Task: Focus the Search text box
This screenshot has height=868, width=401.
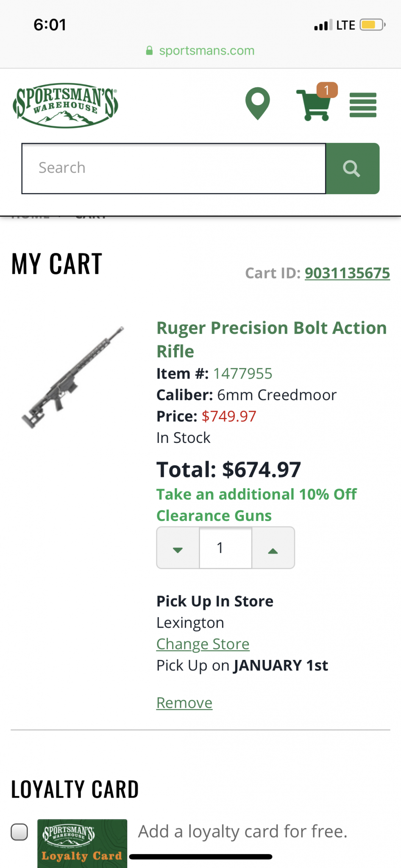Action: click(x=174, y=168)
